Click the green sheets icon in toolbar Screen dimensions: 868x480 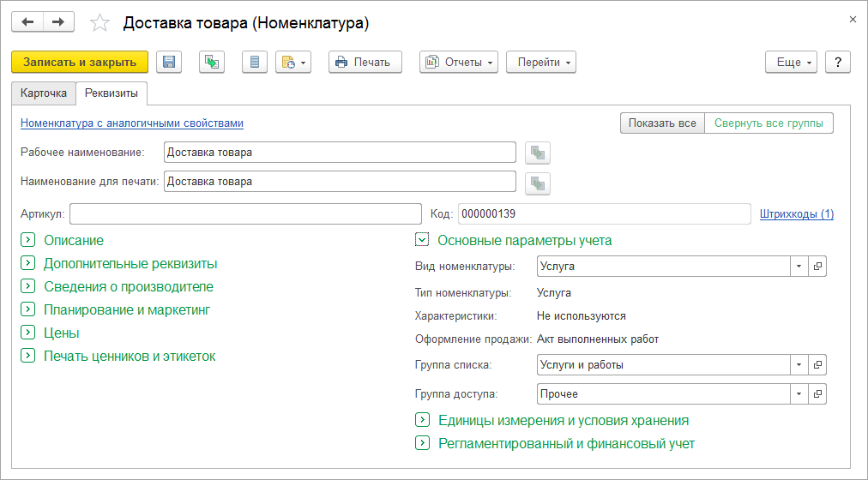[x=212, y=62]
